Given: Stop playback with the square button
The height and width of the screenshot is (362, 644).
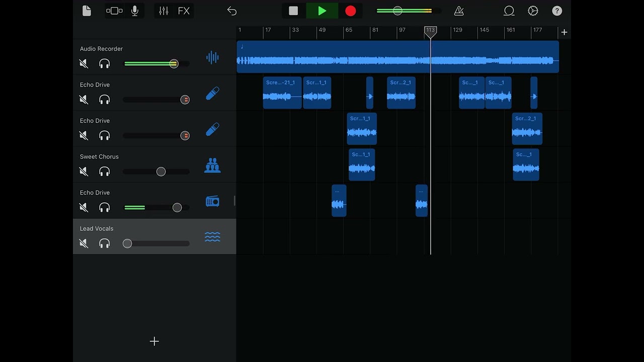Looking at the screenshot, I should pos(293,11).
